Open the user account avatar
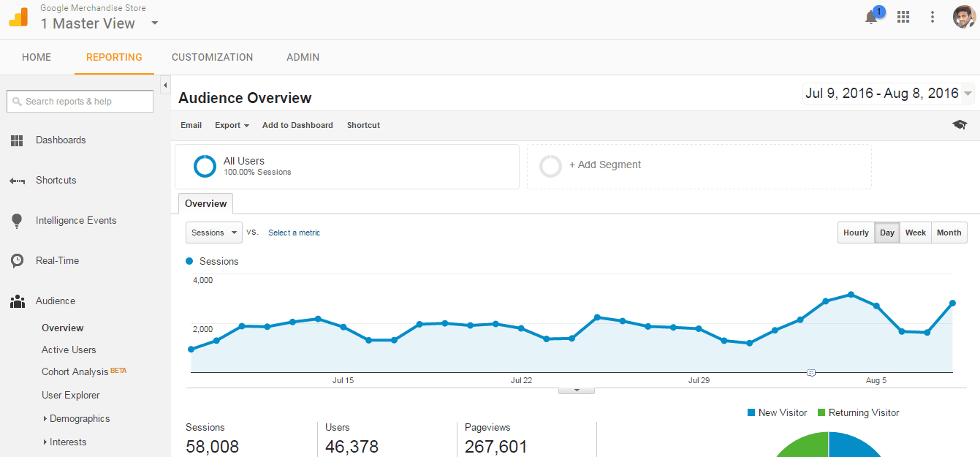980x457 pixels. pyautogui.click(x=964, y=17)
